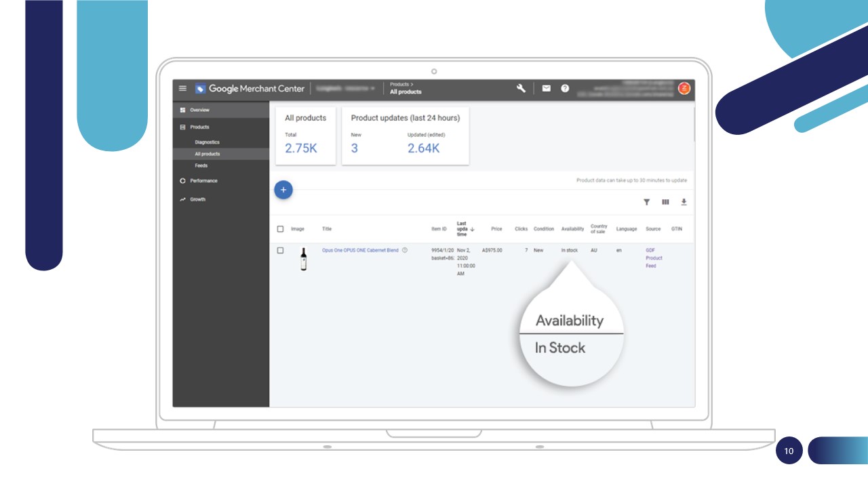This screenshot has height=488, width=868.
Task: Click the Item ID column header
Action: [439, 229]
